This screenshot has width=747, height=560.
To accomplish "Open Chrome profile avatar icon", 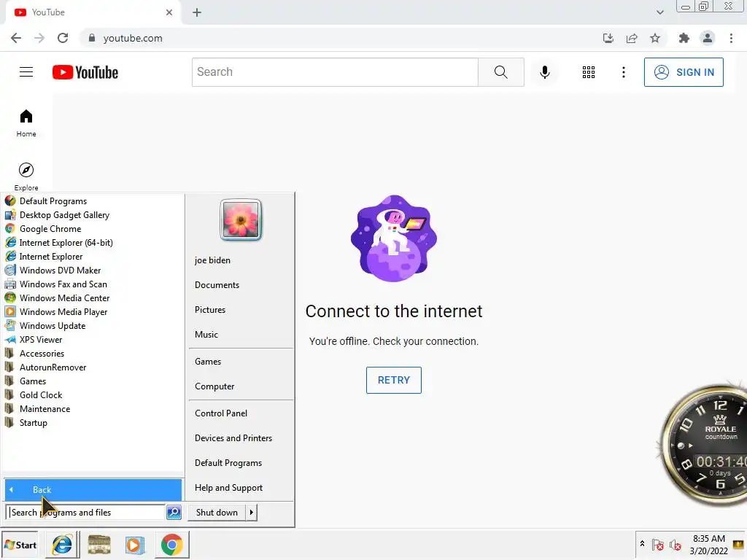I will tap(708, 38).
